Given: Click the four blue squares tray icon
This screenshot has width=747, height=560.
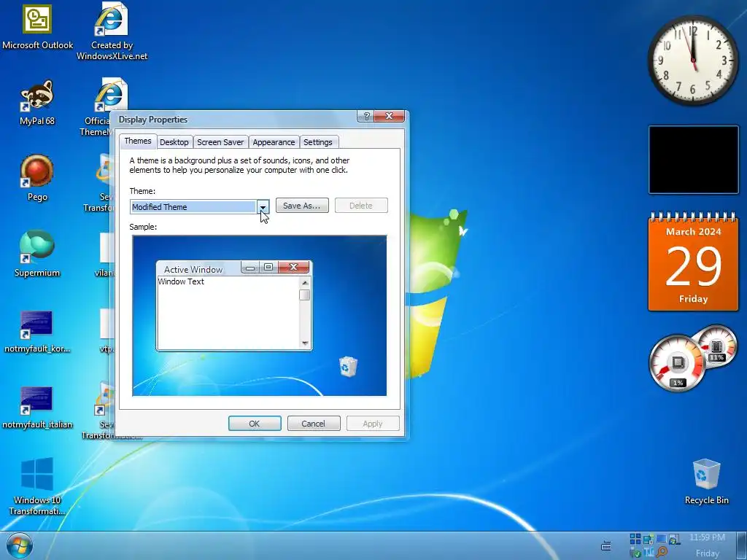Looking at the screenshot, I should 635,539.
